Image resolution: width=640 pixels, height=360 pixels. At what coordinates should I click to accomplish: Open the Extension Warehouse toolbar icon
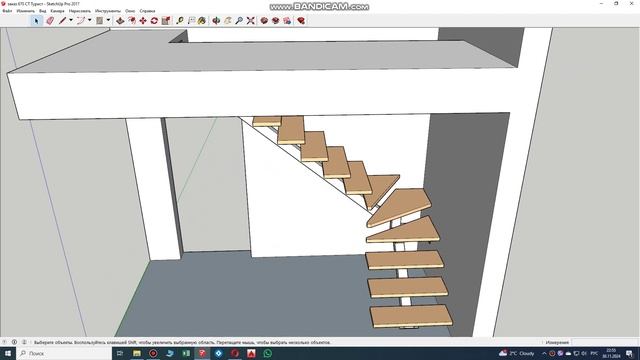click(287, 20)
